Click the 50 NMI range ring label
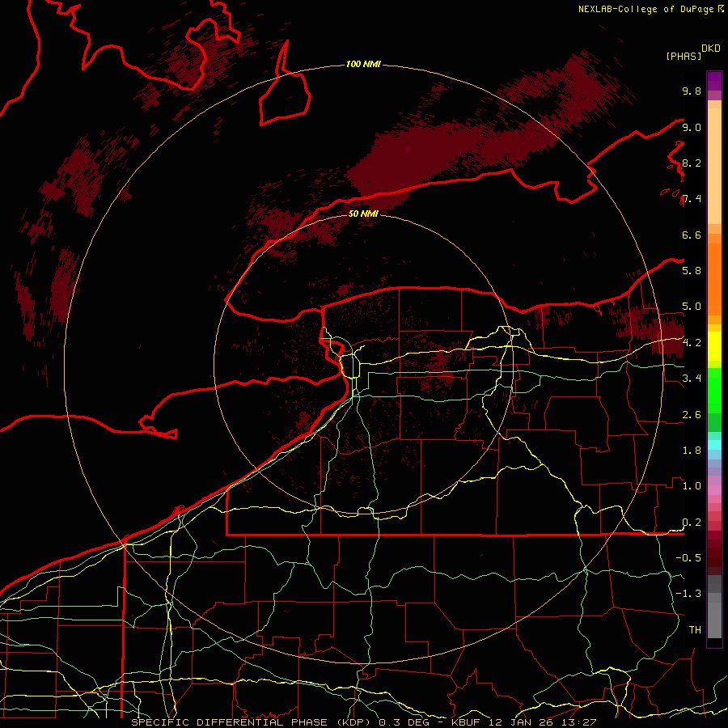This screenshot has width=728, height=728. tap(363, 214)
